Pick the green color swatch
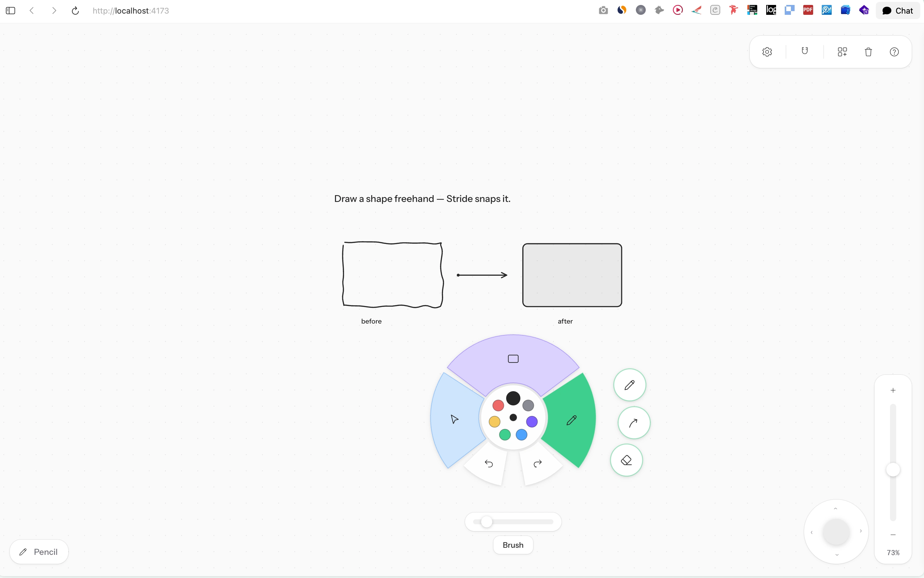924x578 pixels. coord(505,435)
